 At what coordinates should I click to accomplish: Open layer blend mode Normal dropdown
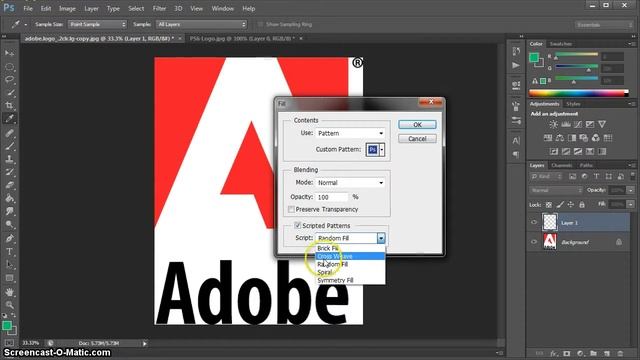(556, 190)
